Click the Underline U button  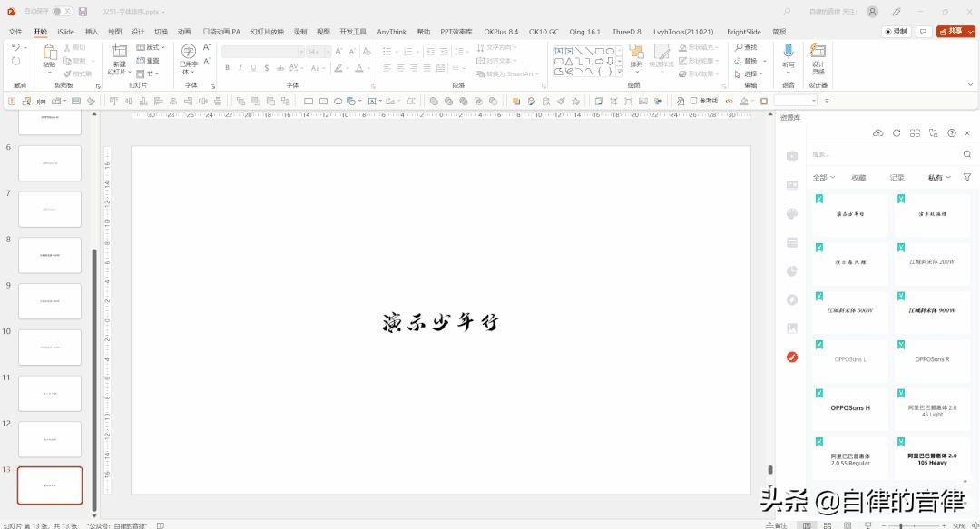tap(253, 68)
